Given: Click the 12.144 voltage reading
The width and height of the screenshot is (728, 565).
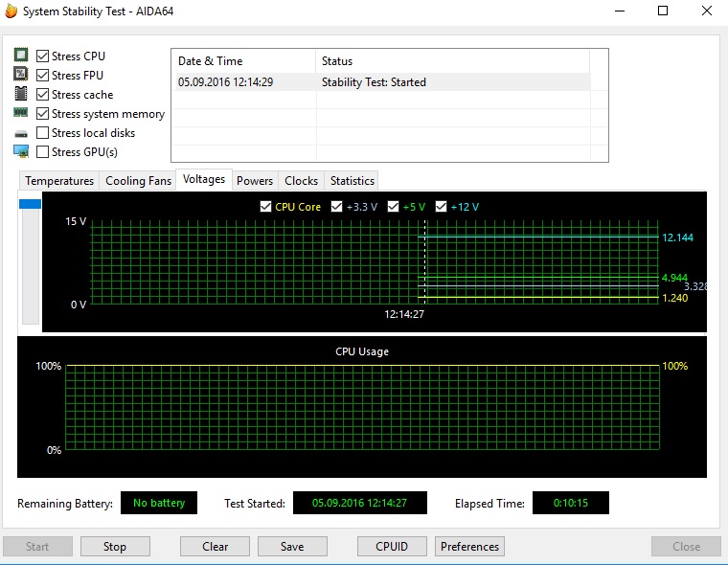Looking at the screenshot, I should coord(677,237).
